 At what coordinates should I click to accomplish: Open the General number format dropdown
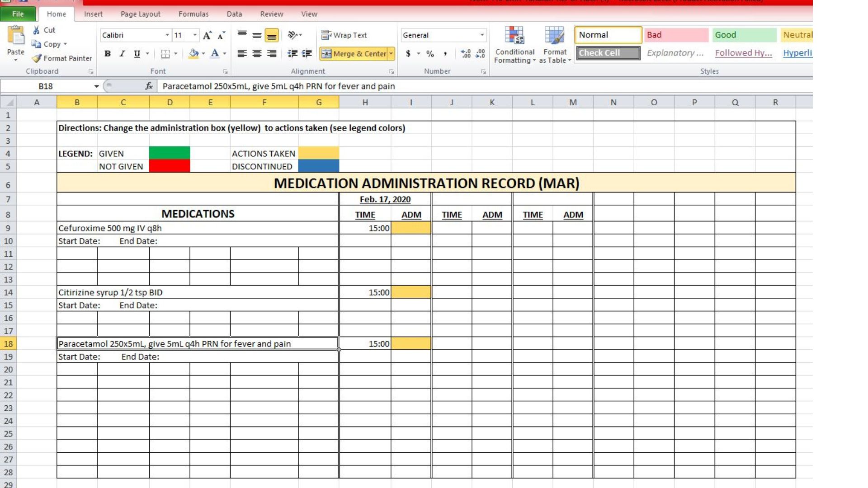click(x=482, y=35)
